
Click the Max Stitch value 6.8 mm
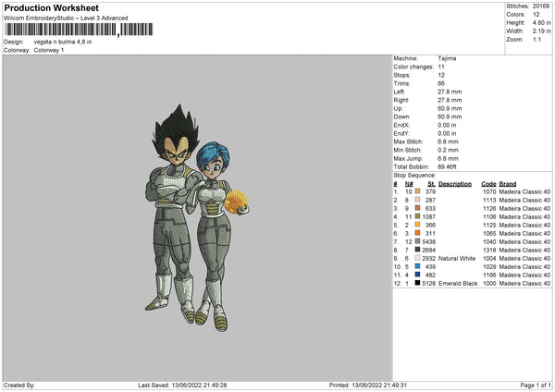pos(448,141)
